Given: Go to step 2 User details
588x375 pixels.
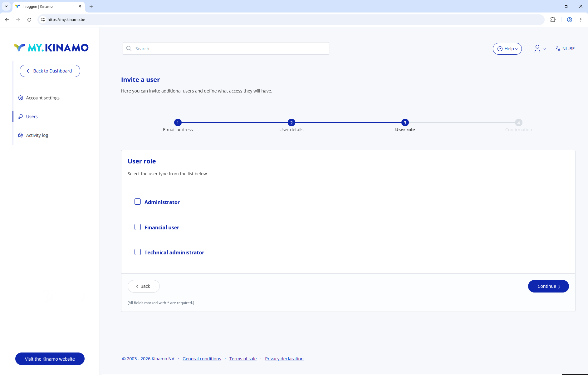Looking at the screenshot, I should tap(292, 122).
